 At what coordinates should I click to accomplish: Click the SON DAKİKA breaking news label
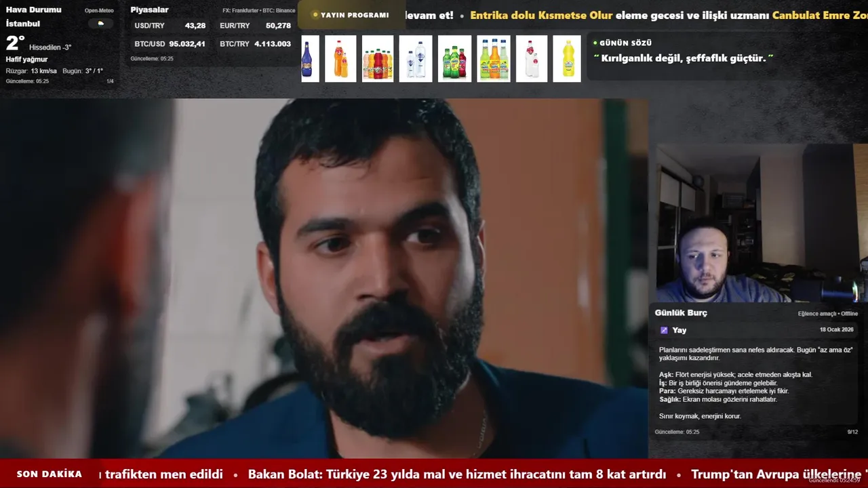(x=50, y=474)
